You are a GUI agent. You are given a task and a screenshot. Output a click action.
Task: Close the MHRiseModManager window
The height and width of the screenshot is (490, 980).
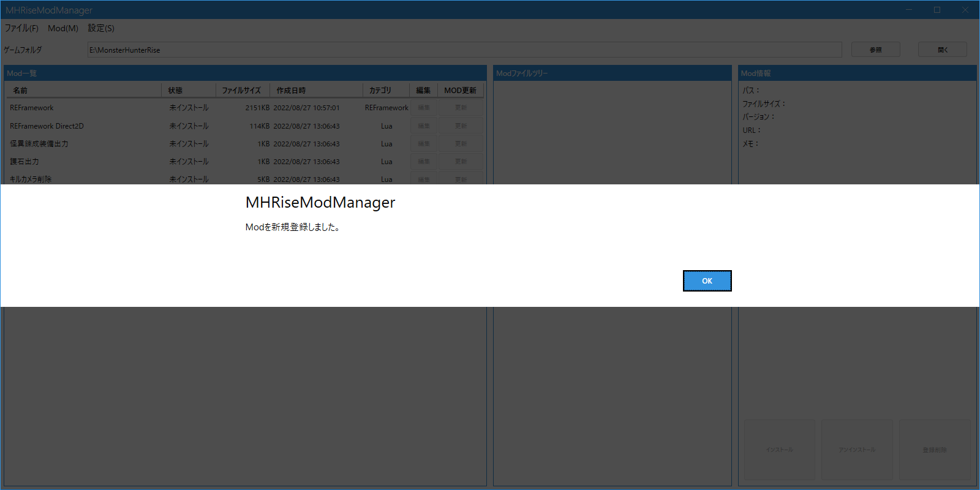tap(965, 10)
